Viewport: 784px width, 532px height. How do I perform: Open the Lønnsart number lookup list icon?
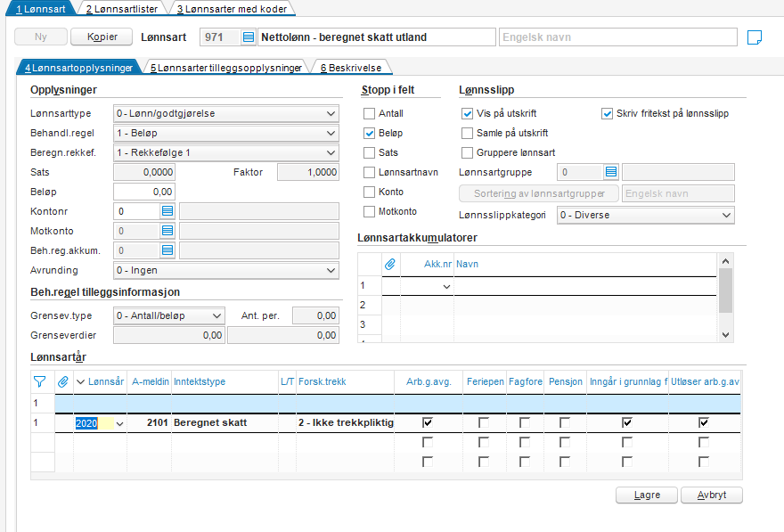(x=248, y=37)
